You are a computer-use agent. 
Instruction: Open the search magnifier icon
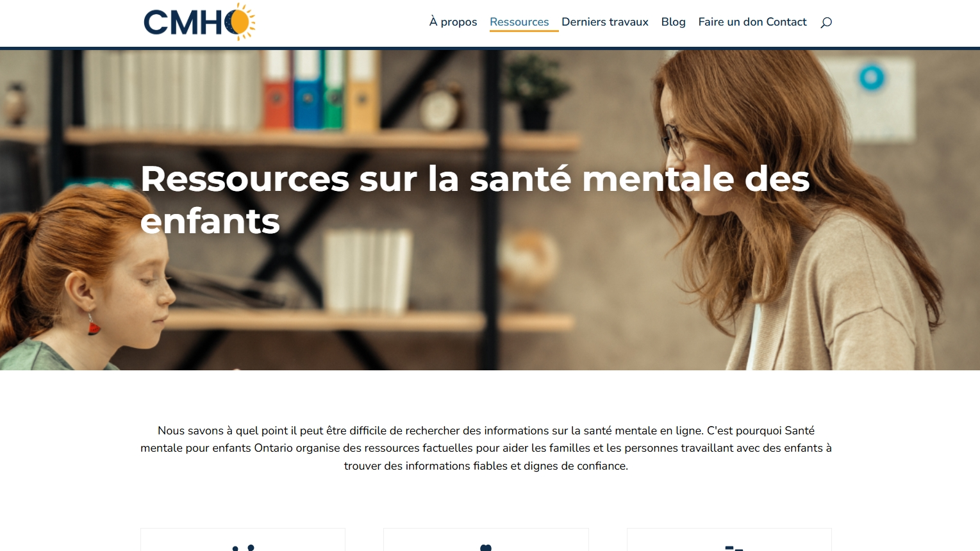tap(826, 22)
